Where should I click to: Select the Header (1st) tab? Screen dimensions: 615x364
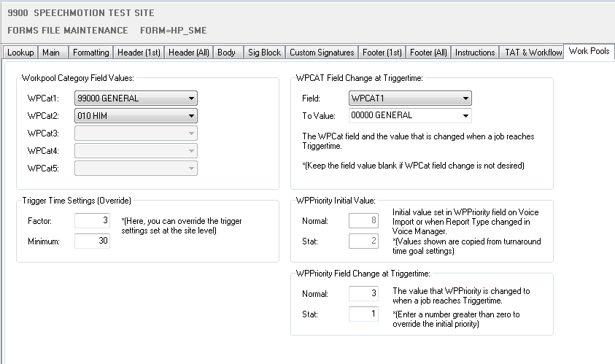(x=139, y=53)
